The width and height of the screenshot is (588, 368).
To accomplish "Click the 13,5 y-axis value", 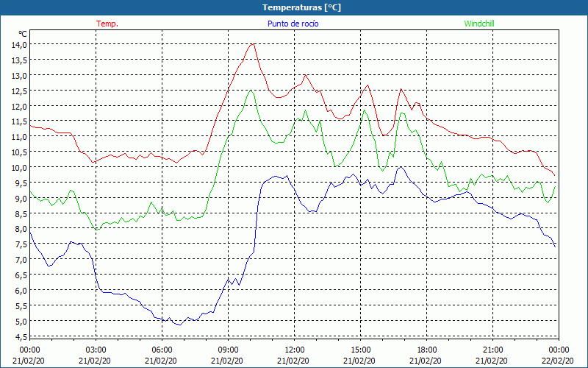I will (x=19, y=60).
